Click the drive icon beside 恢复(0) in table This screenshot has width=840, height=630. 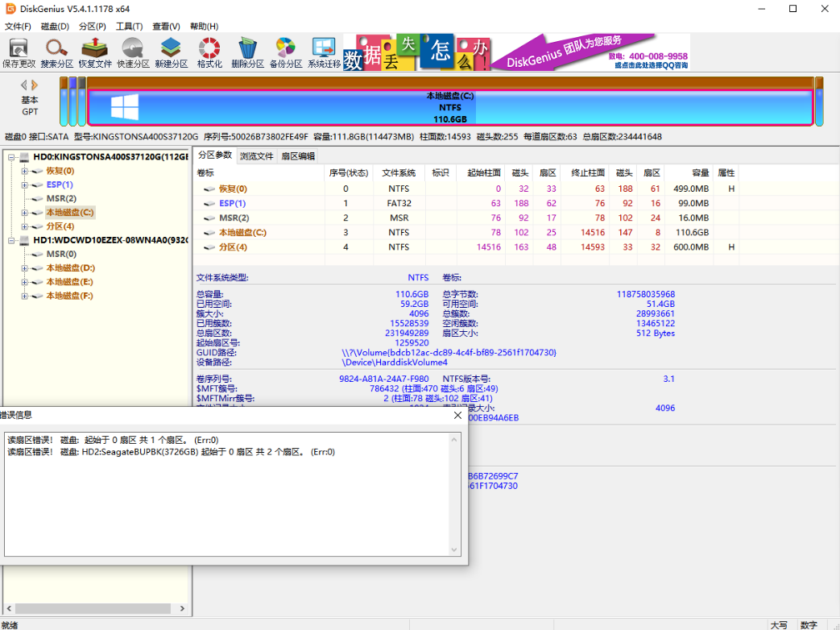point(209,189)
